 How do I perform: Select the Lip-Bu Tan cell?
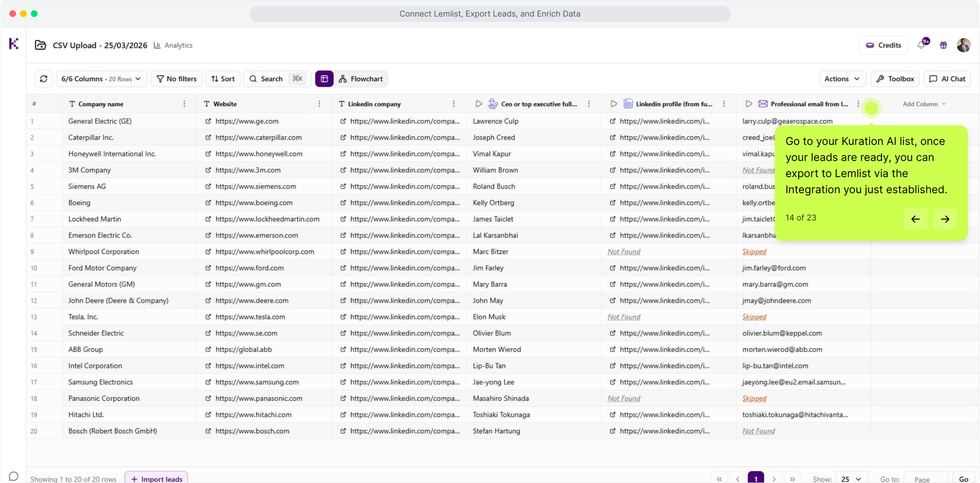click(x=534, y=366)
